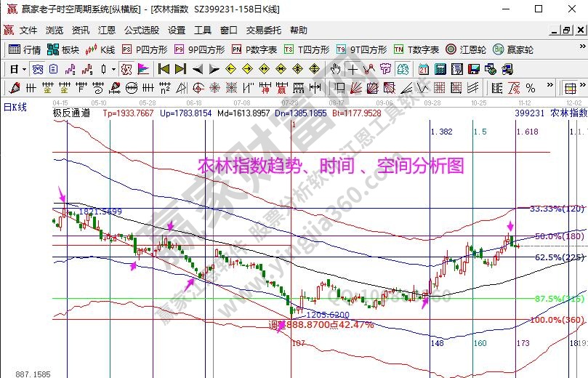Open the P四方形 square tool

tap(144, 49)
